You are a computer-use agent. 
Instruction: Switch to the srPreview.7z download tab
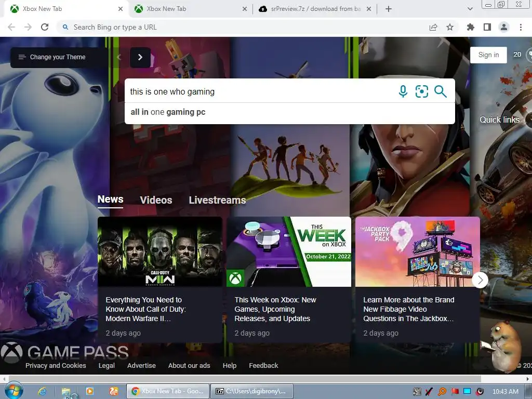314,9
